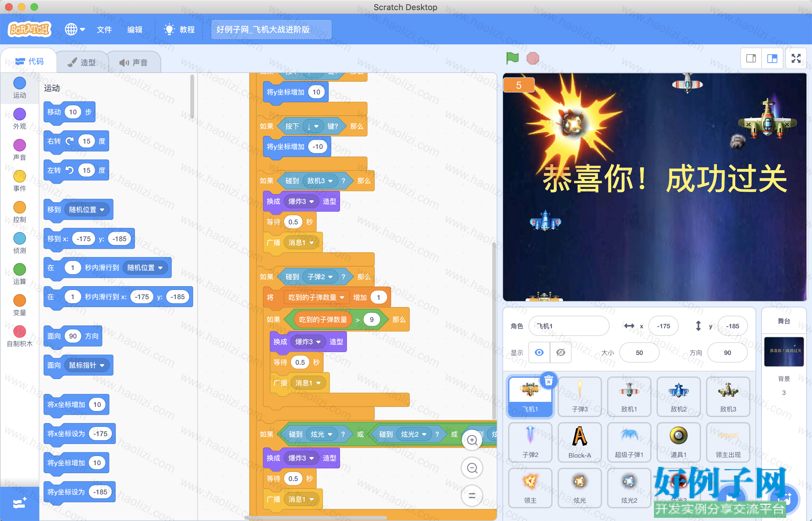This screenshot has height=521, width=812.
Task: Open the 鼠标指针 dropdown in 面向 block
Action: pos(87,365)
